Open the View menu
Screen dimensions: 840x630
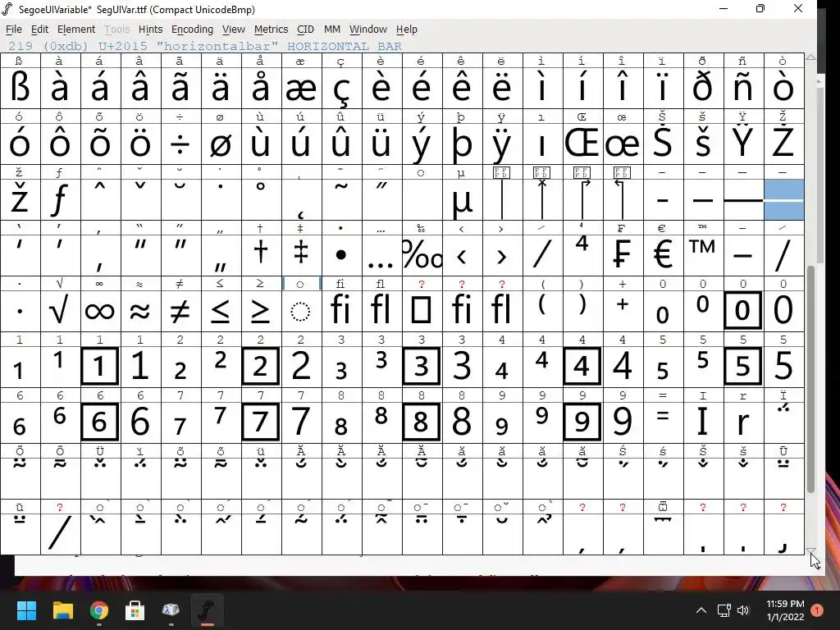click(234, 30)
